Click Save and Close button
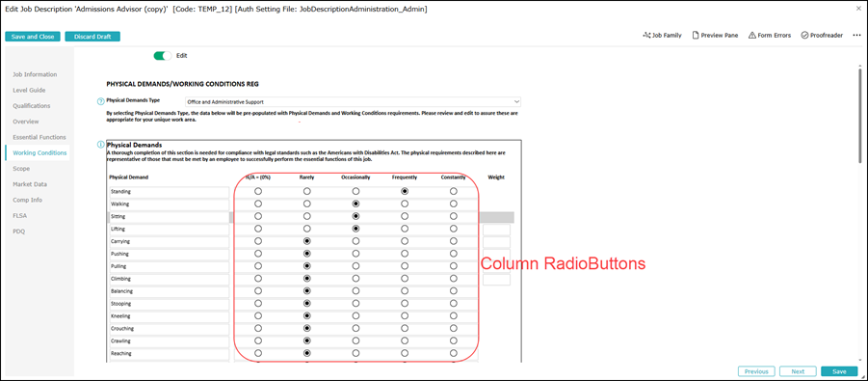The height and width of the screenshot is (381, 868). (33, 37)
